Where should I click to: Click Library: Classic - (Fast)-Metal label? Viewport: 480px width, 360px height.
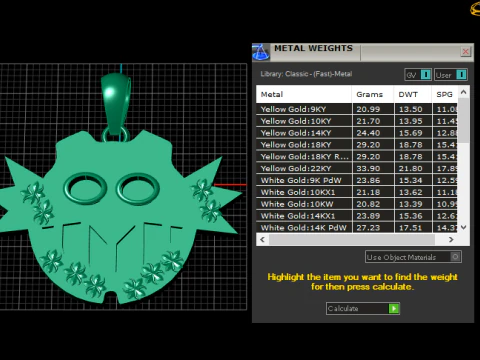pyautogui.click(x=306, y=74)
